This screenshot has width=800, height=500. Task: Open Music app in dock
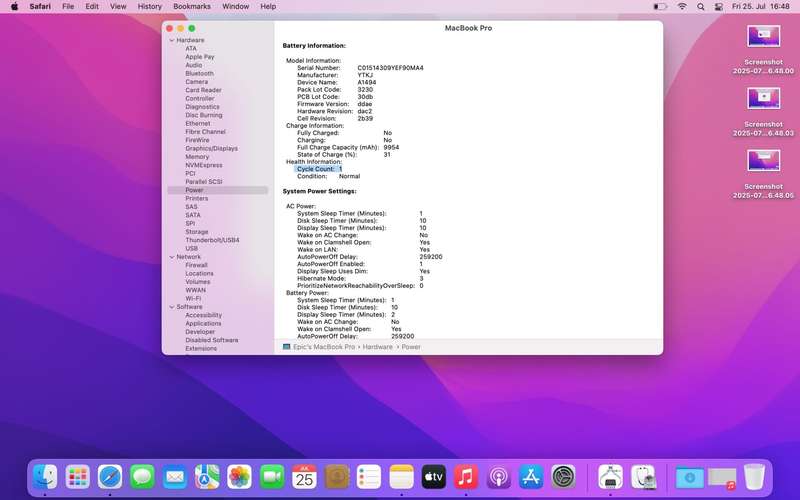(x=466, y=478)
